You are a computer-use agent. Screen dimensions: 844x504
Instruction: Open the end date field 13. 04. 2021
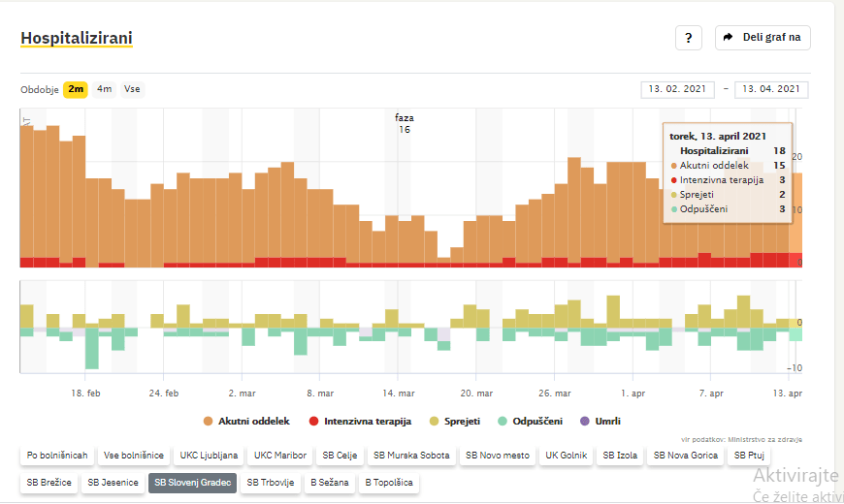click(771, 89)
